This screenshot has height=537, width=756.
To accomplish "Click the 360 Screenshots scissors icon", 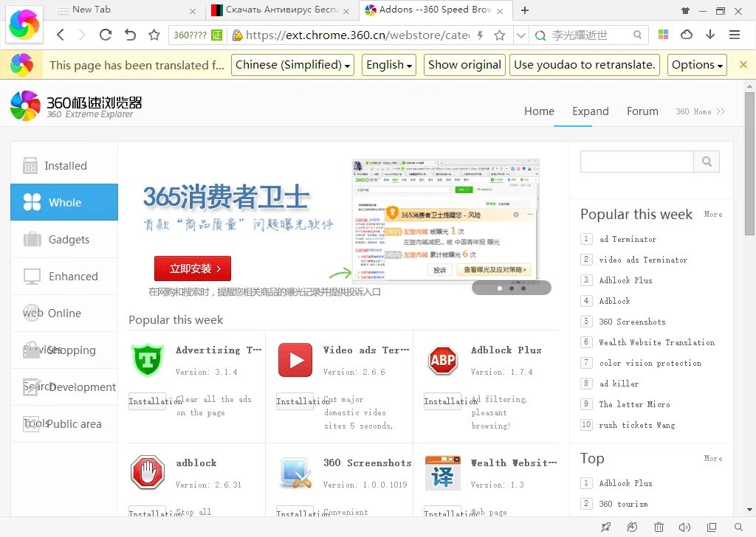I will [x=295, y=473].
